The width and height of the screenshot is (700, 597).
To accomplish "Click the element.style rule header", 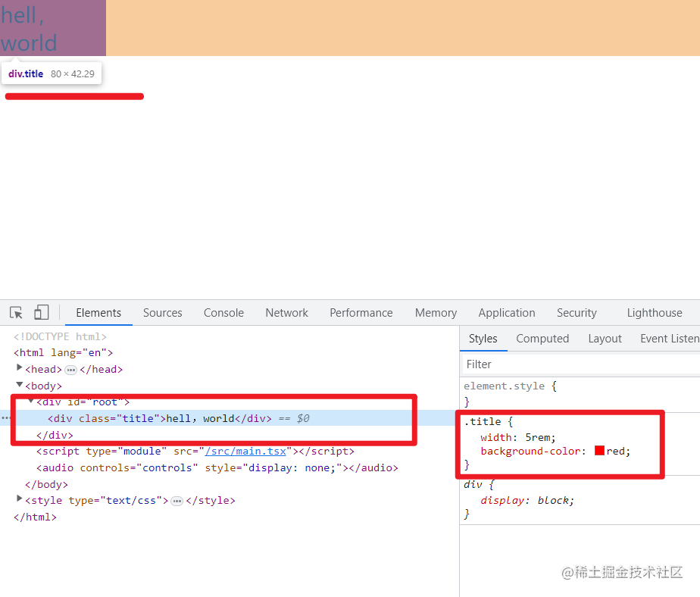I will [x=511, y=386].
